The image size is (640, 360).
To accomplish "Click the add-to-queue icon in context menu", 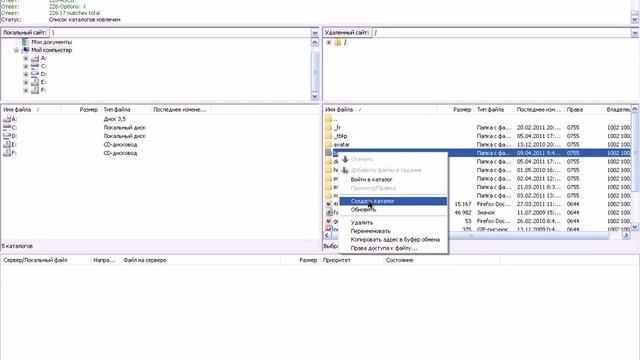I will point(345,170).
